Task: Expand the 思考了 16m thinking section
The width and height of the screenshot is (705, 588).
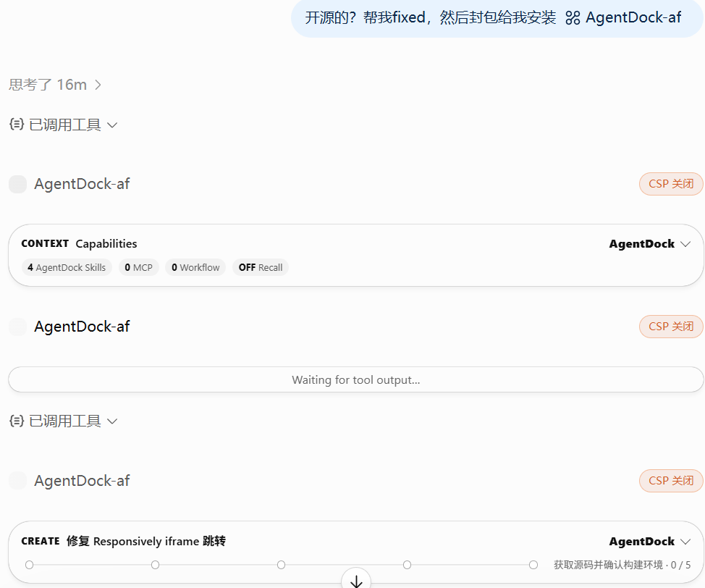Action: click(x=55, y=85)
